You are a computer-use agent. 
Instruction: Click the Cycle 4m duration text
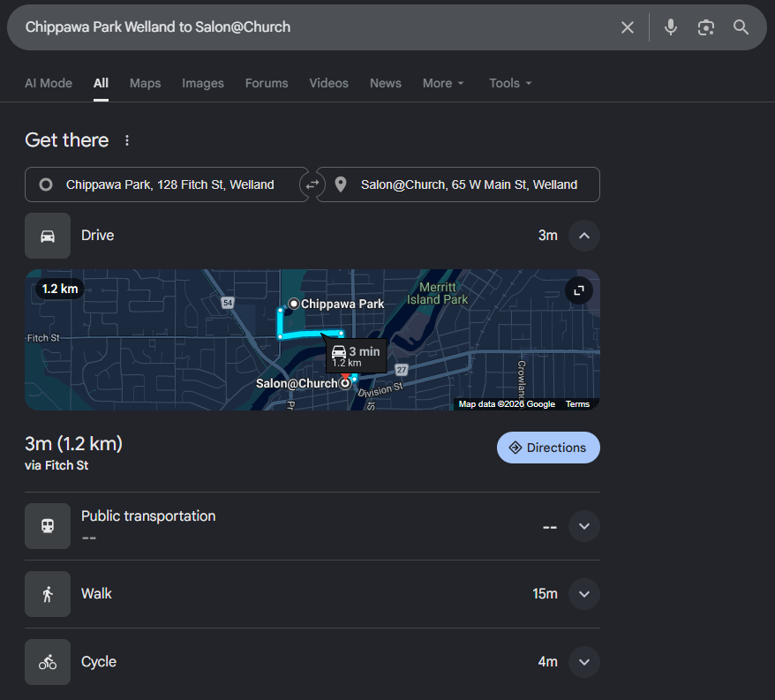(547, 662)
